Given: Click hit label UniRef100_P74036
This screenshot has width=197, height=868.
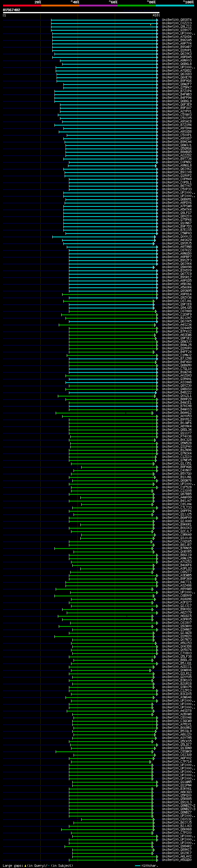Looking at the screenshot, I should coord(176,437).
